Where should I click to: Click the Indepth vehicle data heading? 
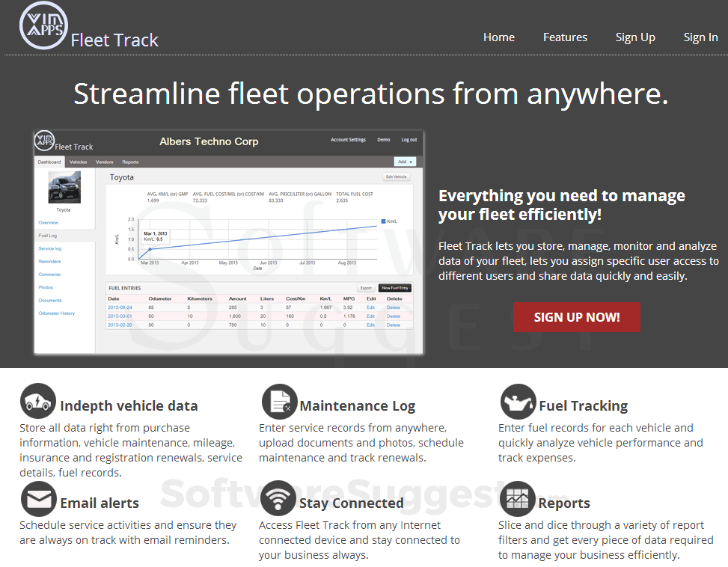click(129, 406)
